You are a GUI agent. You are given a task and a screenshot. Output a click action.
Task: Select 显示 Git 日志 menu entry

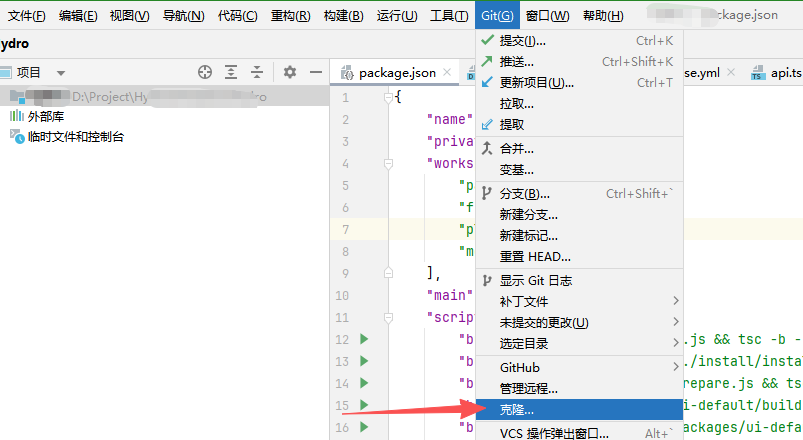coord(579,281)
